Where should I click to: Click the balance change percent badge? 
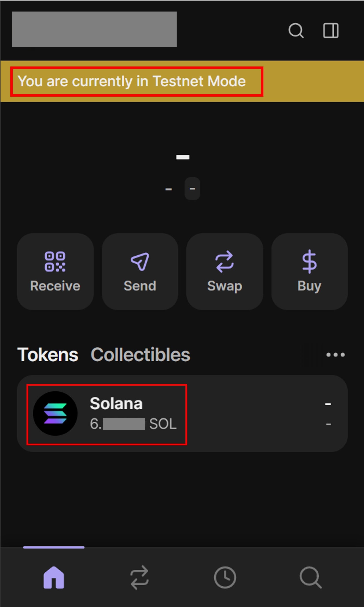click(x=192, y=189)
